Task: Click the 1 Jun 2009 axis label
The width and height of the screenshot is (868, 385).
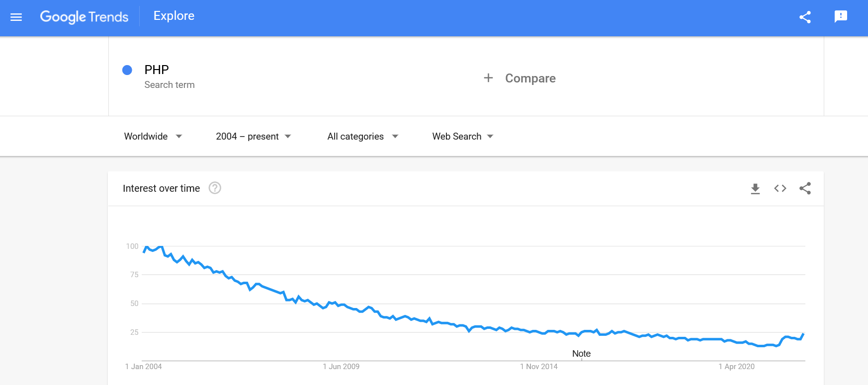Action: pyautogui.click(x=341, y=367)
